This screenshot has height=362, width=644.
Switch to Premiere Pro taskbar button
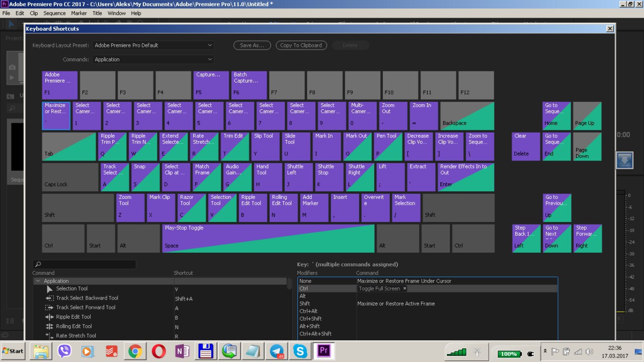324,351
